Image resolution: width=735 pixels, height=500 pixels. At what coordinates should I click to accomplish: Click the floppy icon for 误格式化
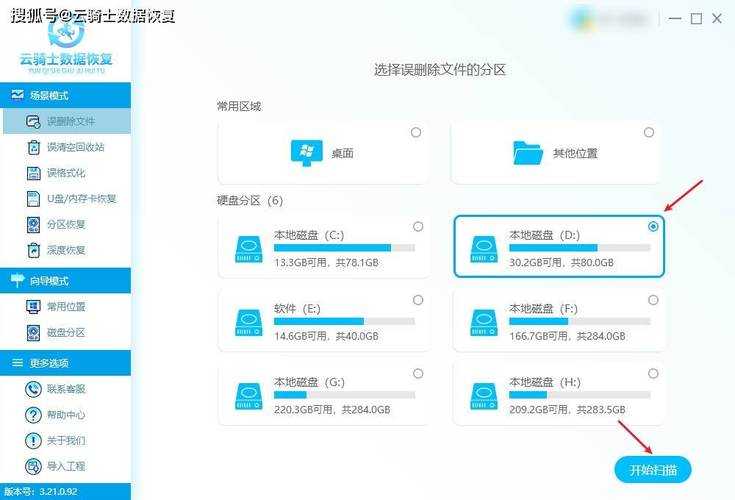click(33, 173)
